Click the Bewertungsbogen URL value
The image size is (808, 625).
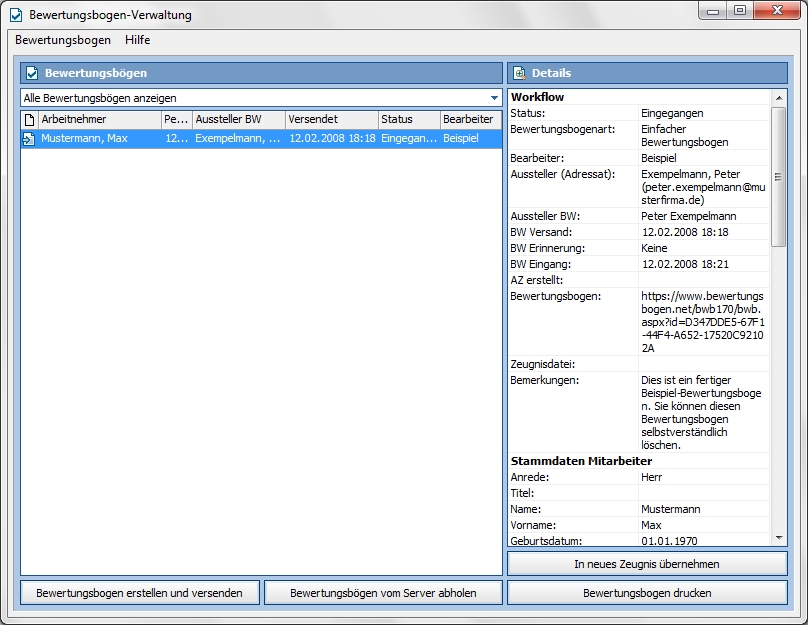[x=703, y=322]
